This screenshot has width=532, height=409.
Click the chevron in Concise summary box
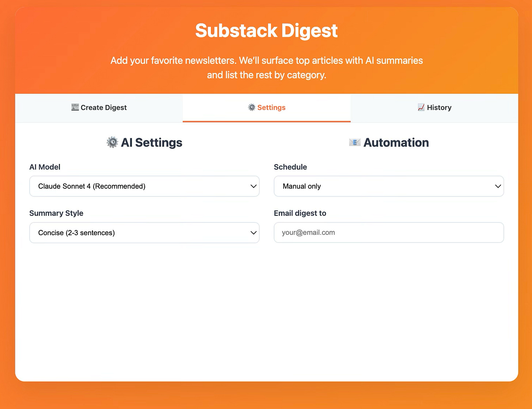254,233
